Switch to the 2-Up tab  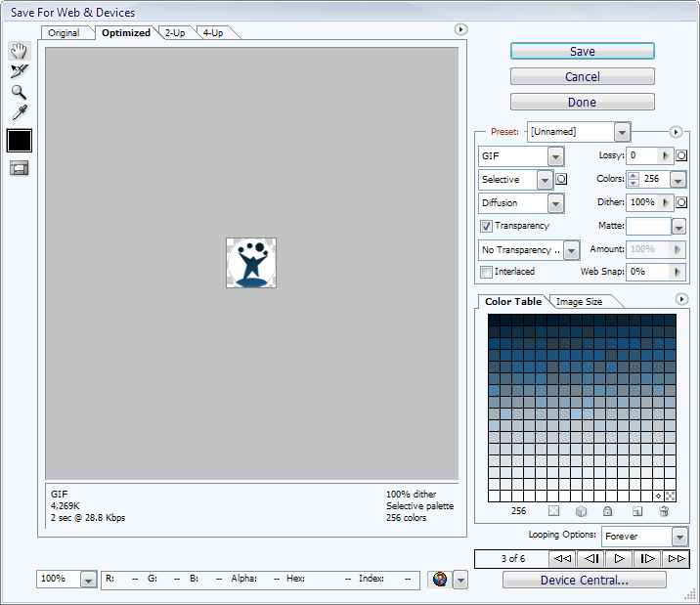175,33
